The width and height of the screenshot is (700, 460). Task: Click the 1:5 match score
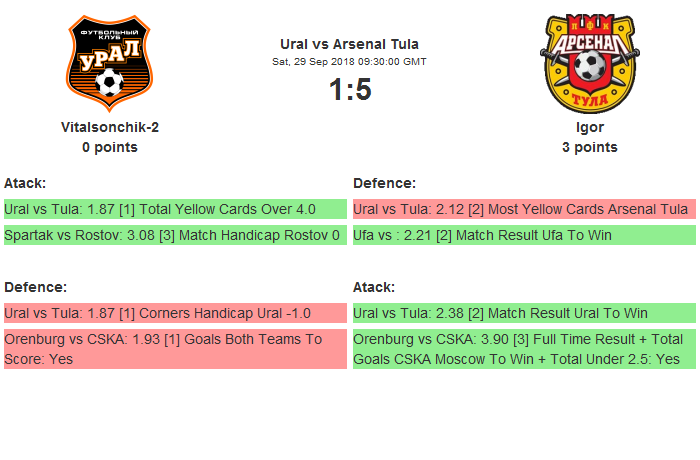[349, 90]
